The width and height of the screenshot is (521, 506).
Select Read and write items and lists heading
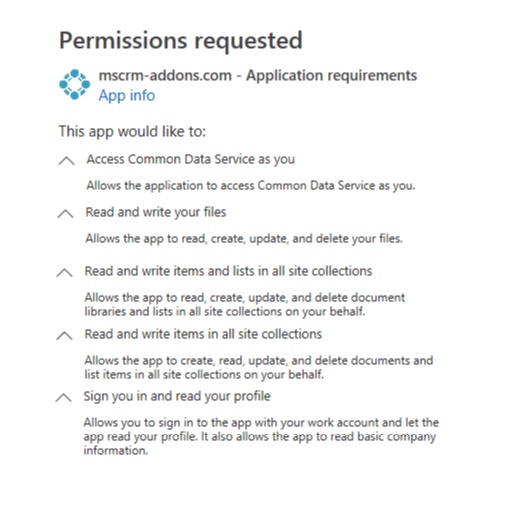click(228, 271)
